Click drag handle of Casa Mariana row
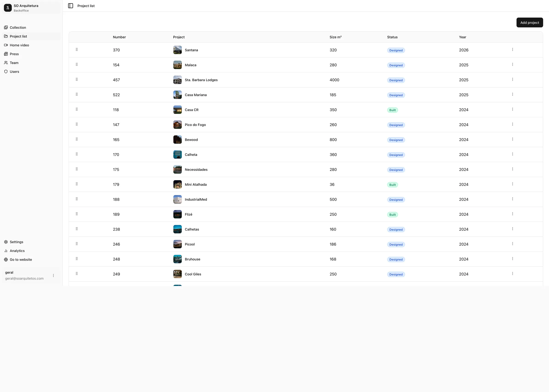Image resolution: width=549 pixels, height=392 pixels. click(77, 94)
